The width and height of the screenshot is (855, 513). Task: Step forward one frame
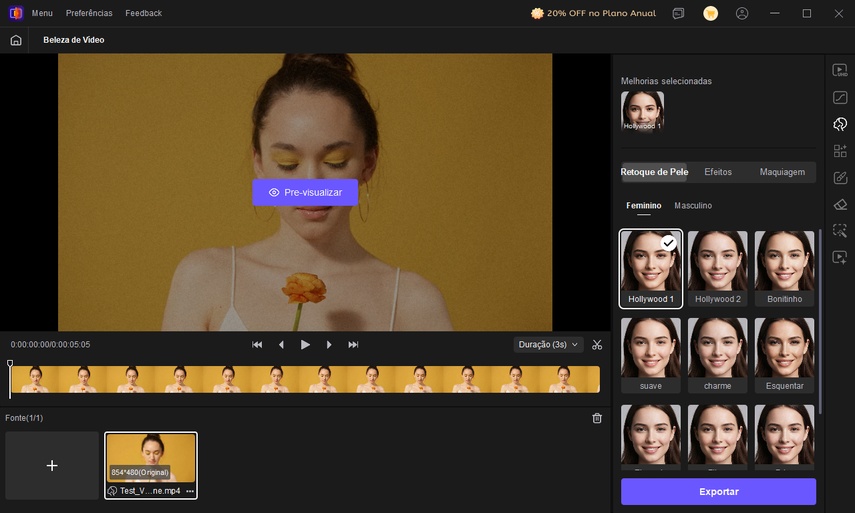click(329, 345)
